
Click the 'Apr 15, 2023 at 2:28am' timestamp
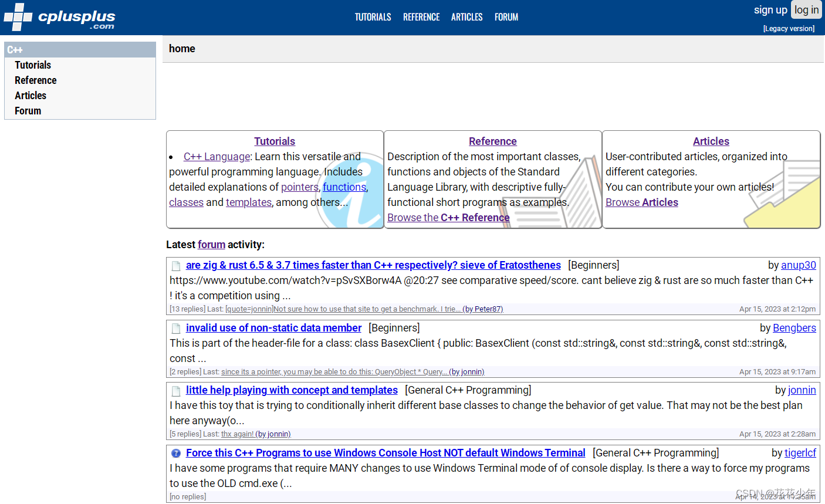(x=777, y=434)
